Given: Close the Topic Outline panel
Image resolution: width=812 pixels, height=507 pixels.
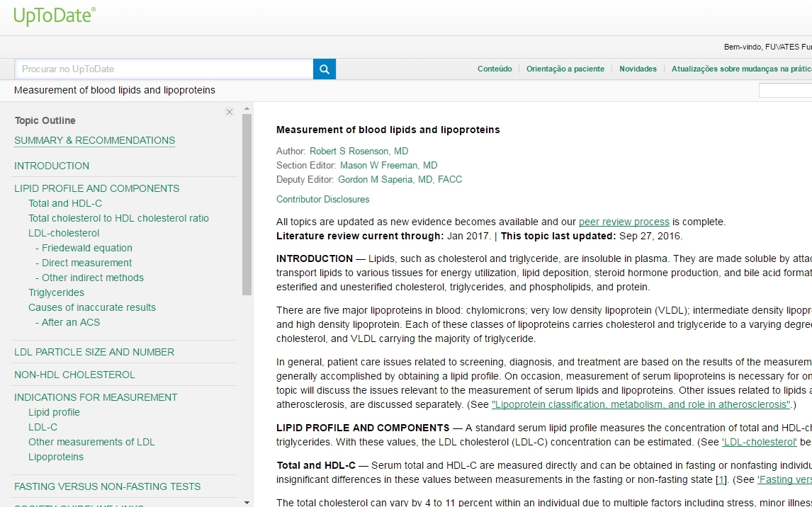Looking at the screenshot, I should (x=230, y=112).
